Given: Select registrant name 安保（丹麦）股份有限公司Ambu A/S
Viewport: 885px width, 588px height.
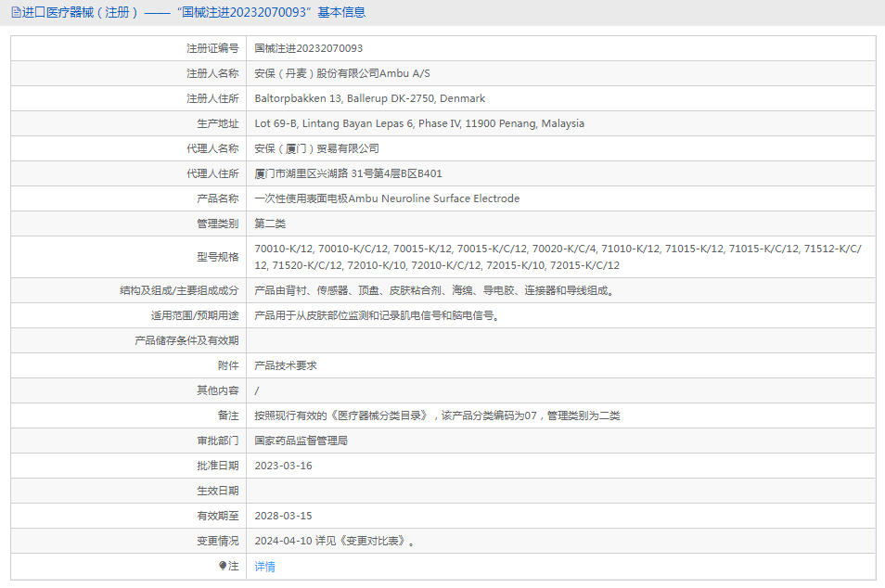Looking at the screenshot, I should coord(342,73).
